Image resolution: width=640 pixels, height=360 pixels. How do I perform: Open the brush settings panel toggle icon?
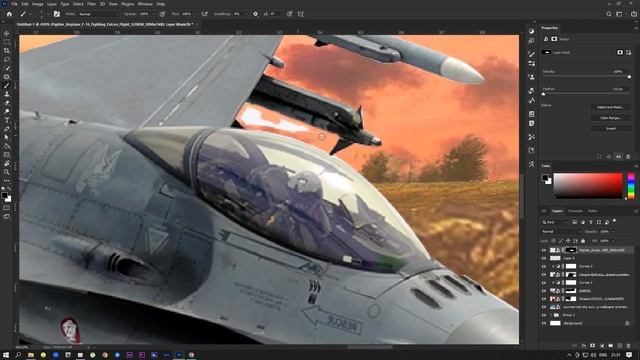pyautogui.click(x=57, y=14)
